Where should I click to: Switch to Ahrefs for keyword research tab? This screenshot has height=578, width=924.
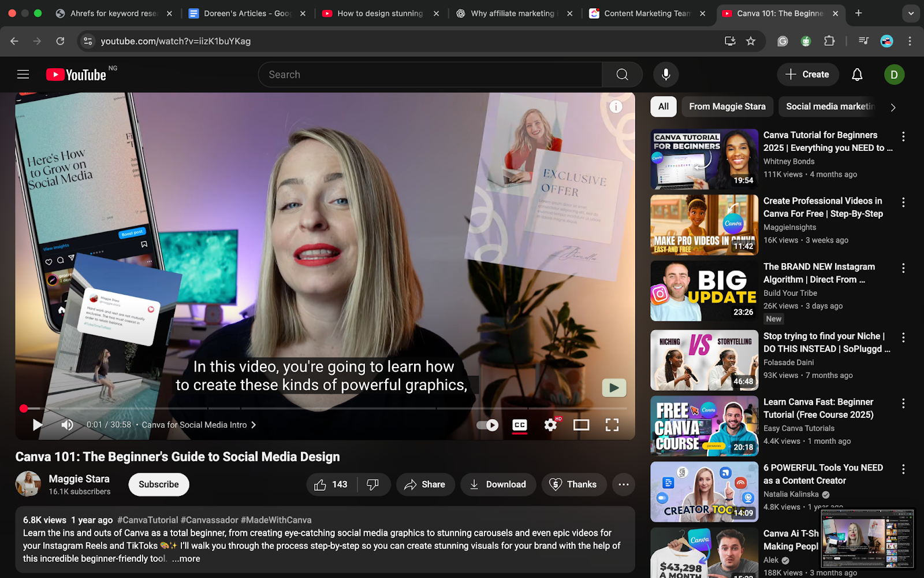click(x=113, y=13)
